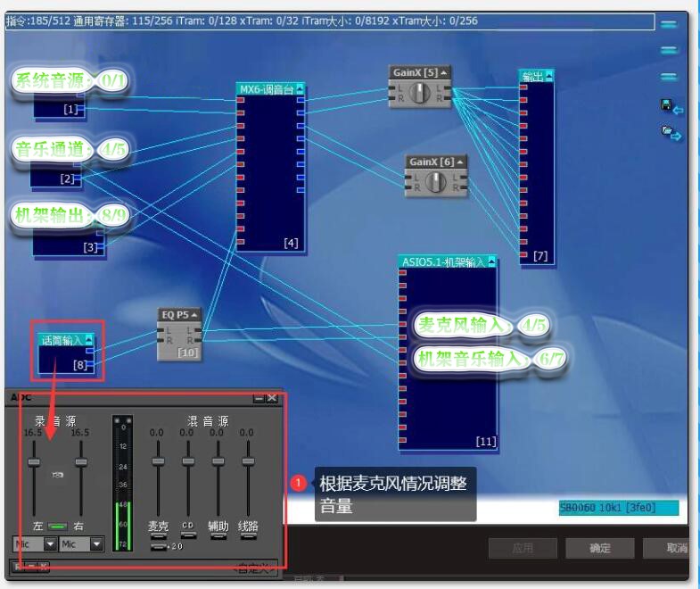Adjust the right 录音源 fader handle
This screenshot has width=700, height=589.
click(x=81, y=461)
